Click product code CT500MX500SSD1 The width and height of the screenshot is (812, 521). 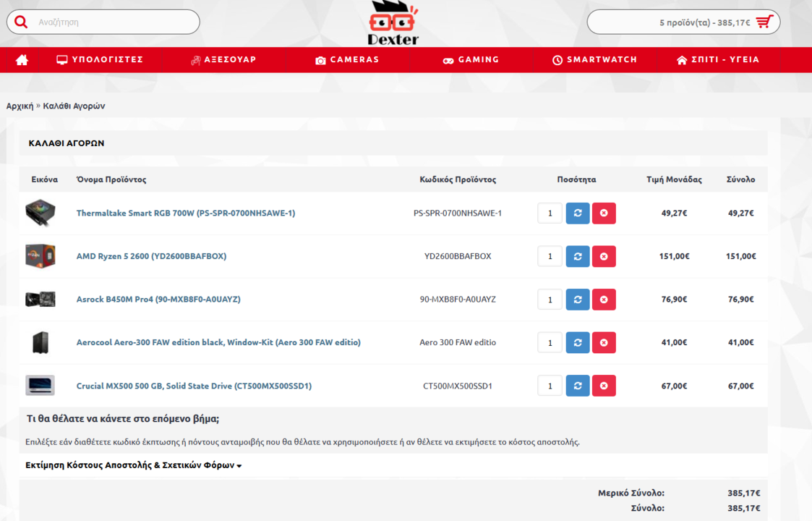tap(458, 386)
